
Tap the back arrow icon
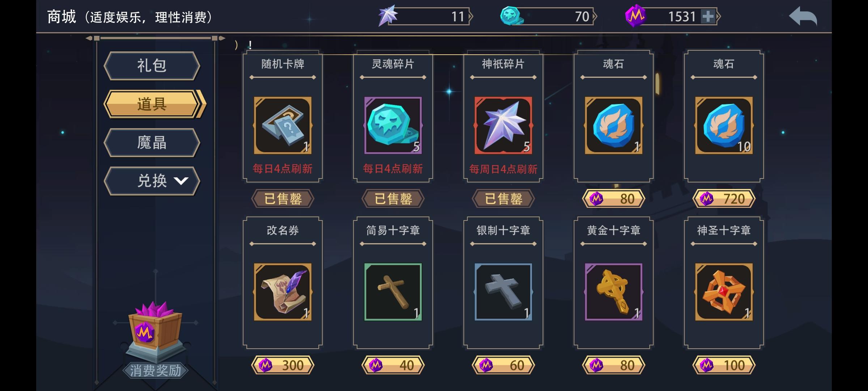point(803,17)
